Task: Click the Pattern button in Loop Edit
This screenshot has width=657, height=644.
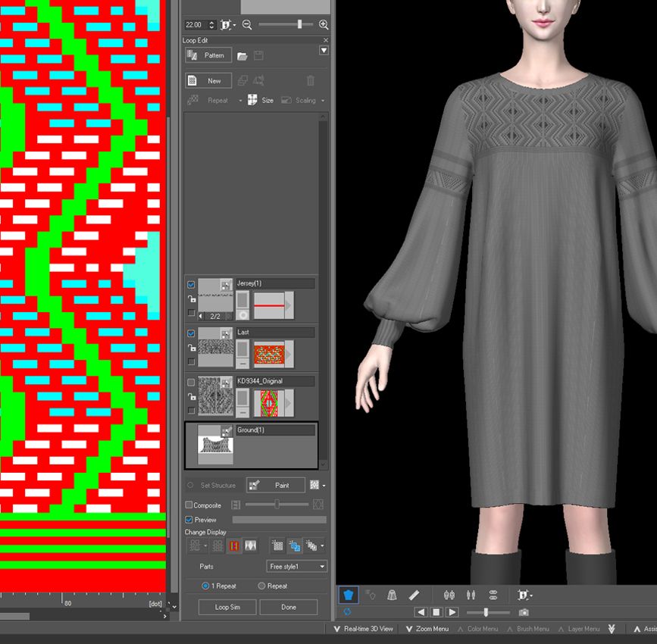Action: coord(208,55)
